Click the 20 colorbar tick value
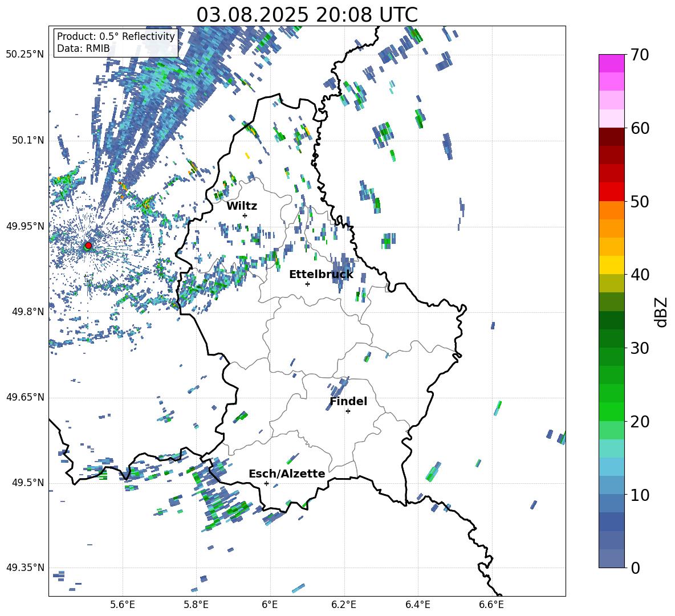 639,422
